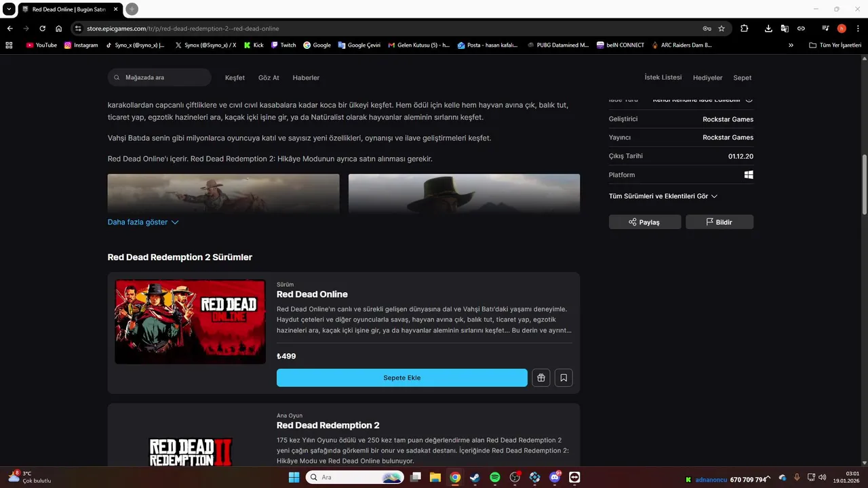The image size is (868, 488).
Task: Expand description with Daha fazla göster
Action: click(x=143, y=222)
